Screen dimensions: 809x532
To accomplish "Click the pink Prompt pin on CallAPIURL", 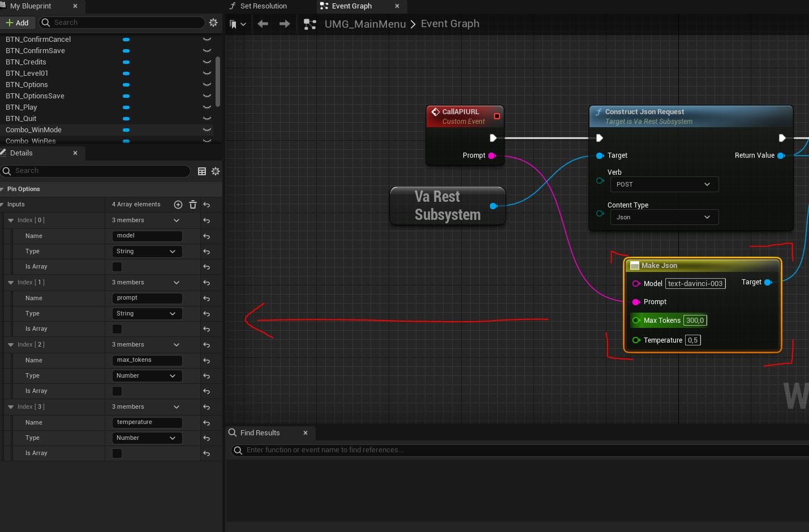I will pos(492,155).
